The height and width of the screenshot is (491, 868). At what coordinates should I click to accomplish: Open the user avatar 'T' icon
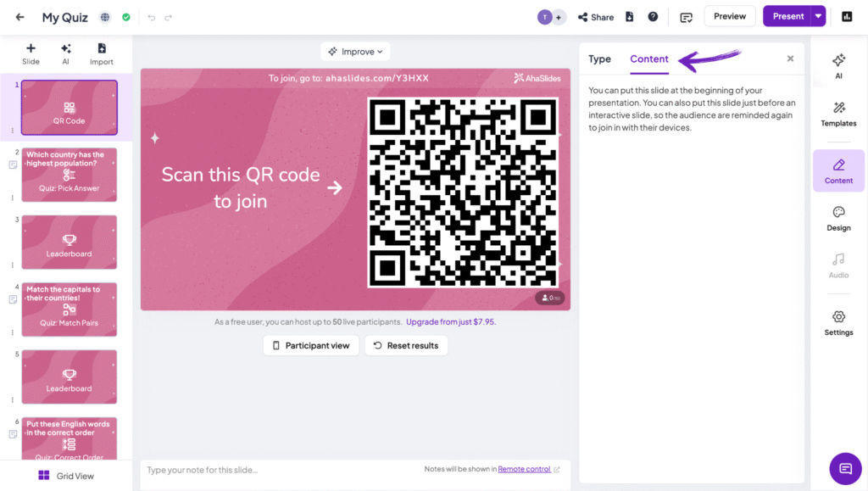545,17
